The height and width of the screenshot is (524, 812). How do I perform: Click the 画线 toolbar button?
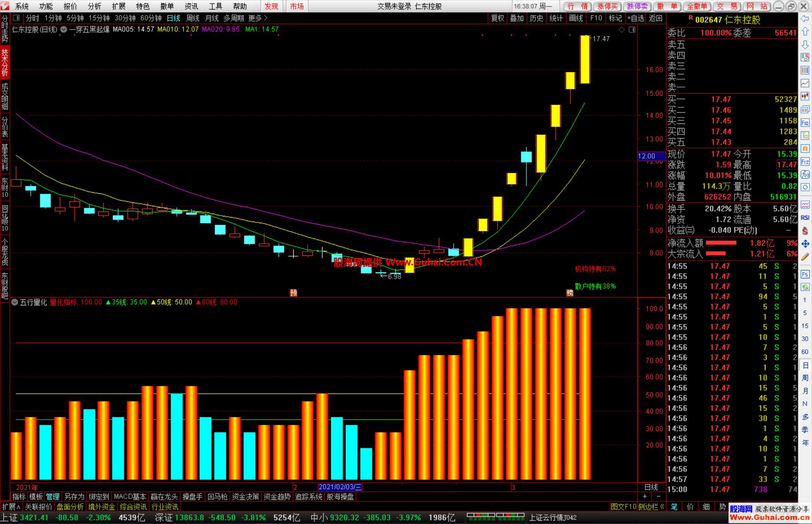point(576,18)
